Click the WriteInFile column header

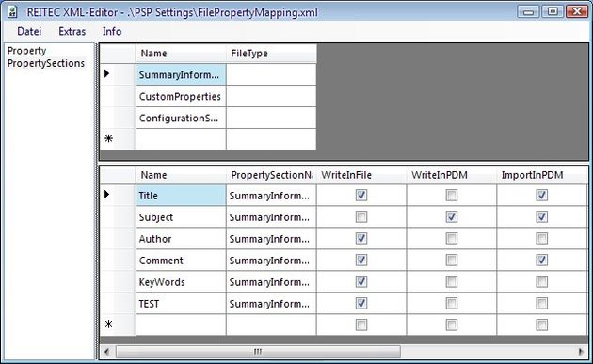[x=361, y=175]
